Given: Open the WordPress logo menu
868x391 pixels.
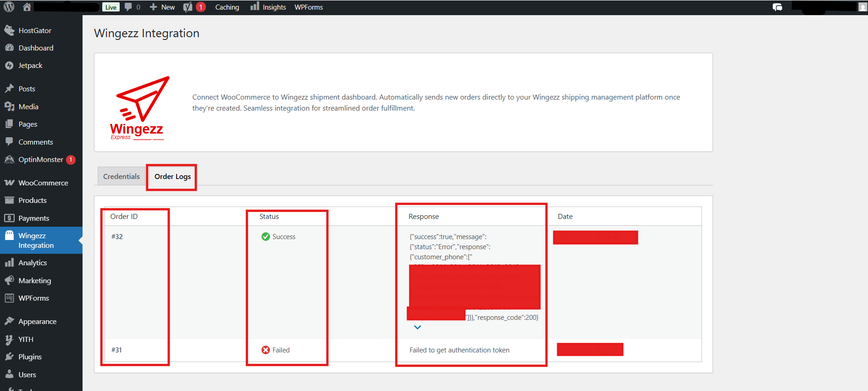Looking at the screenshot, I should pyautogui.click(x=9, y=7).
